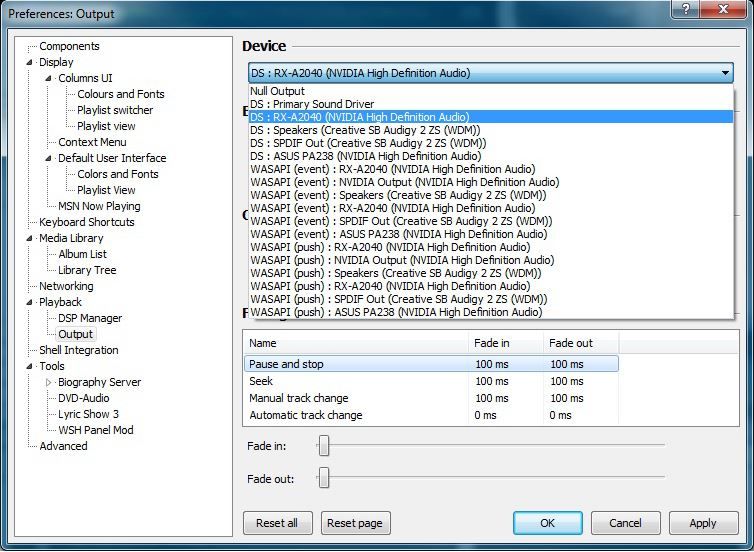Pick WASAPI (event) : ASUS PA238 device
Screen dimensions: 754x552
coord(491,234)
